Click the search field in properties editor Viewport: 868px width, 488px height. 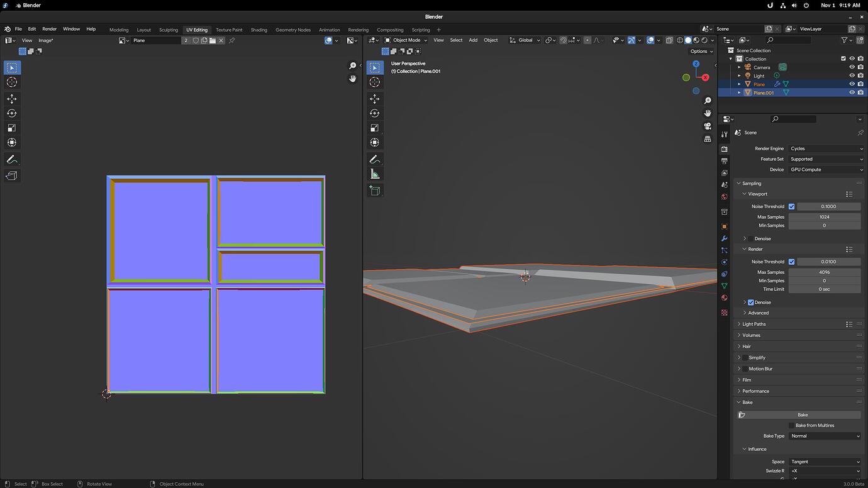pos(794,119)
